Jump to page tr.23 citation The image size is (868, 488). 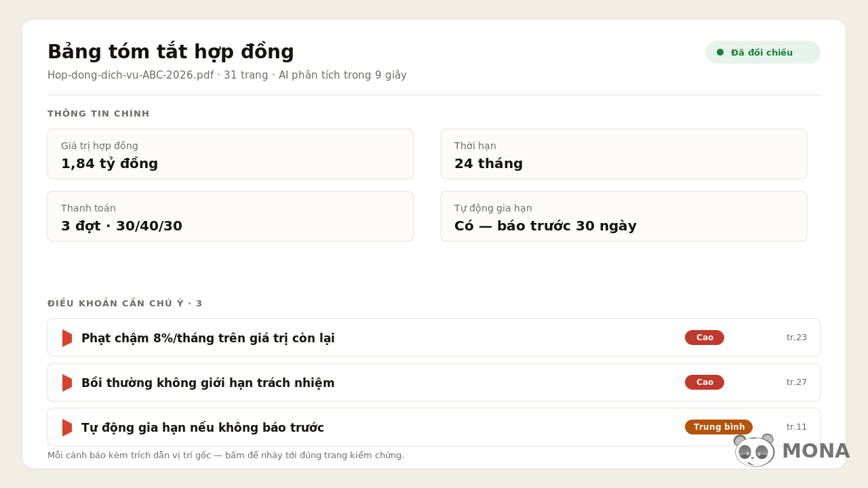(797, 338)
